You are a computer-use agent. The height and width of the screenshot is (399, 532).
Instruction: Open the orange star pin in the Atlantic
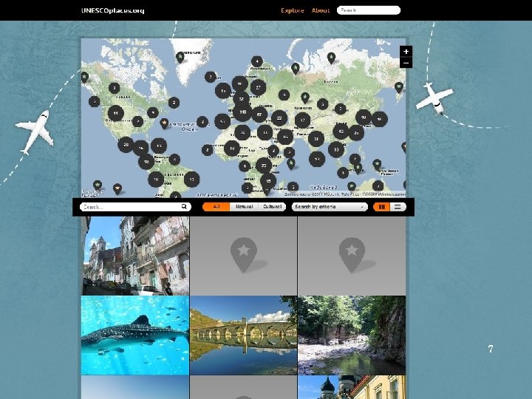tap(164, 123)
